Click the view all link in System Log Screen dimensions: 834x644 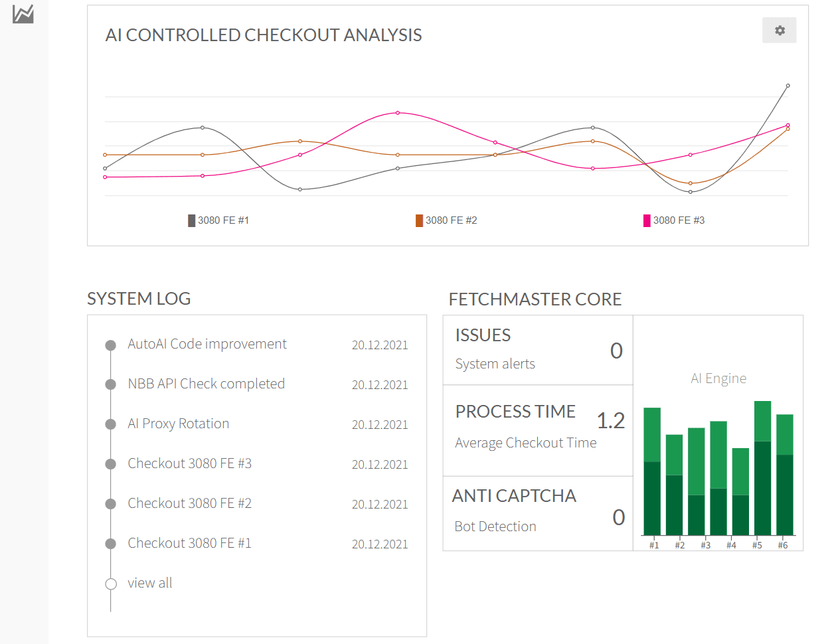coord(150,583)
